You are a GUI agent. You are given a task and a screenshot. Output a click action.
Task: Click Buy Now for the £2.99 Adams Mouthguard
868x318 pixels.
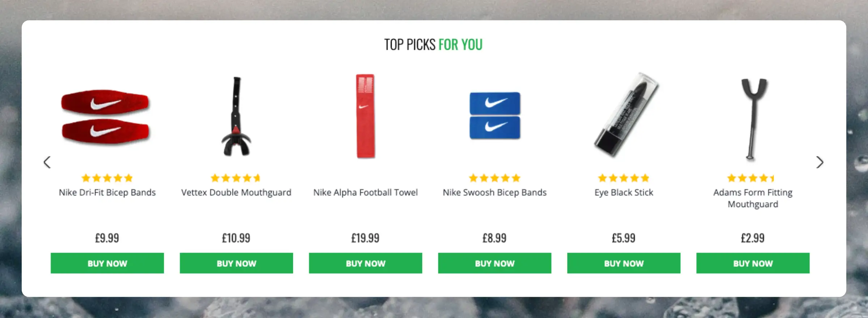pyautogui.click(x=753, y=263)
